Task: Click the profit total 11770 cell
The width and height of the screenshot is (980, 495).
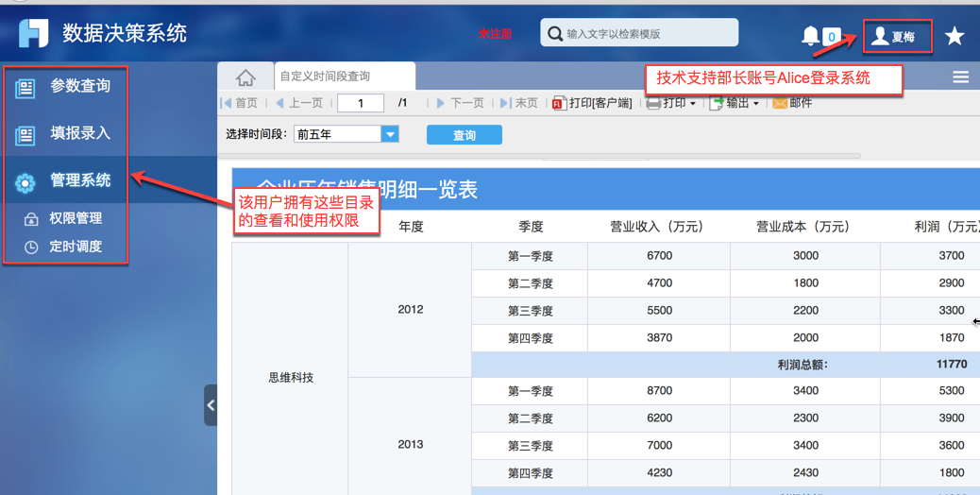Action: tap(952, 364)
